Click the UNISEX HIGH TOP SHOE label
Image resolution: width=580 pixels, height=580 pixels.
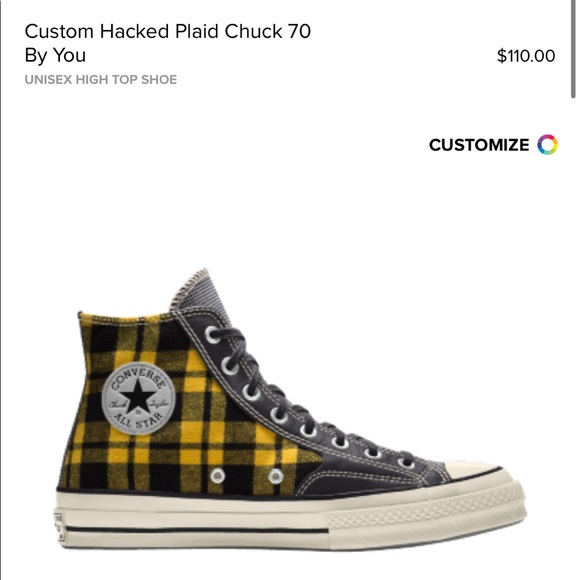tap(101, 80)
